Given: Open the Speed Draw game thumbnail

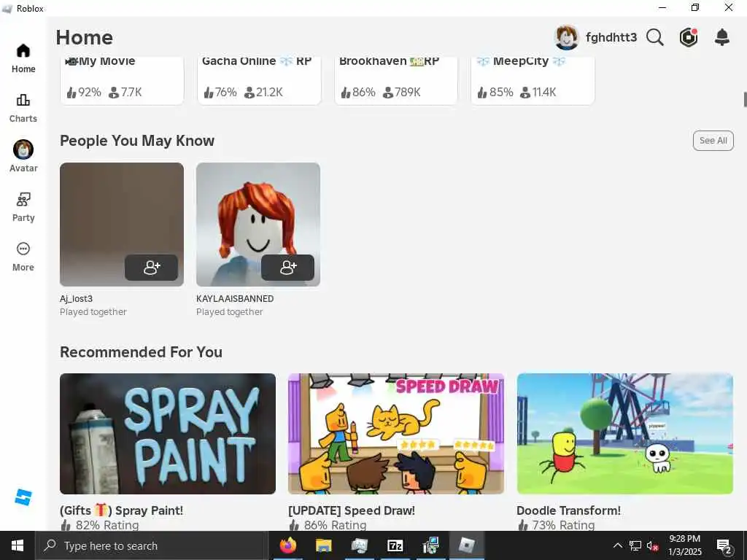Looking at the screenshot, I should point(396,434).
